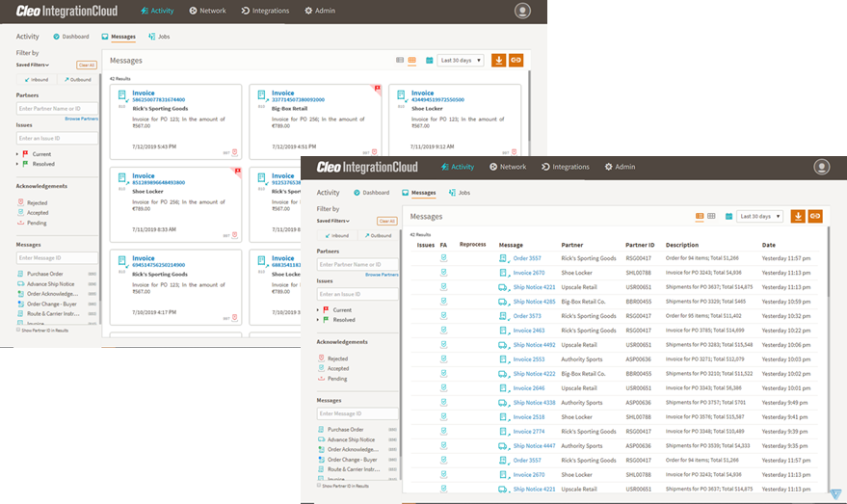Viewport: 847px width, 504px height.
Task: Check Show Partner ID in Results in the back window
Action: 18,330
